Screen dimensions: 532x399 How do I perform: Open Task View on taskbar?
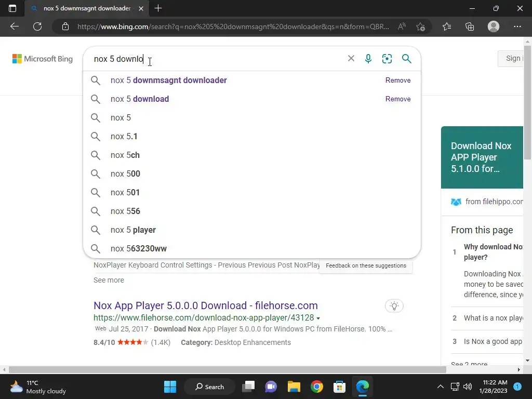click(248, 387)
